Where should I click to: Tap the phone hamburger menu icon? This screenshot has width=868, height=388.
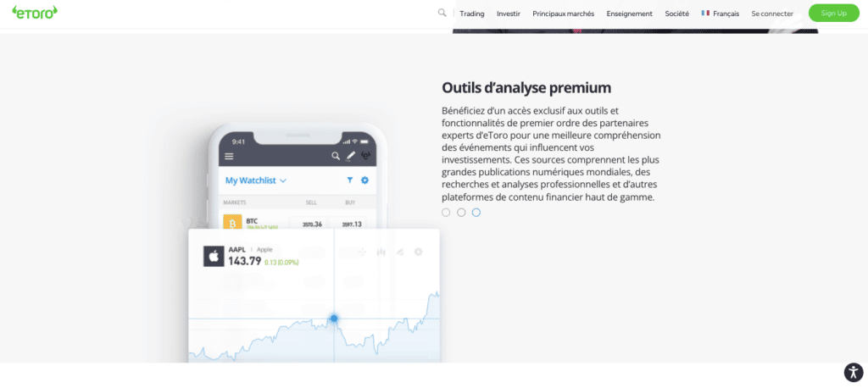(x=229, y=157)
